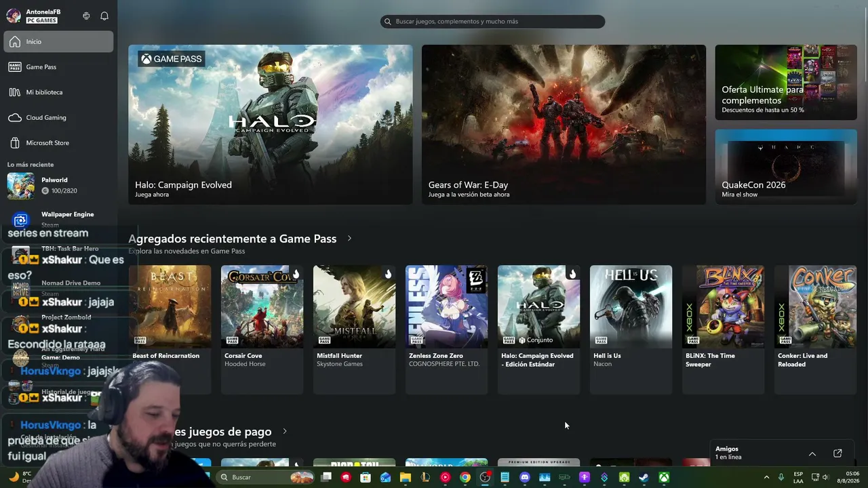
Task: Open the network icon in the system tray
Action: (815, 477)
